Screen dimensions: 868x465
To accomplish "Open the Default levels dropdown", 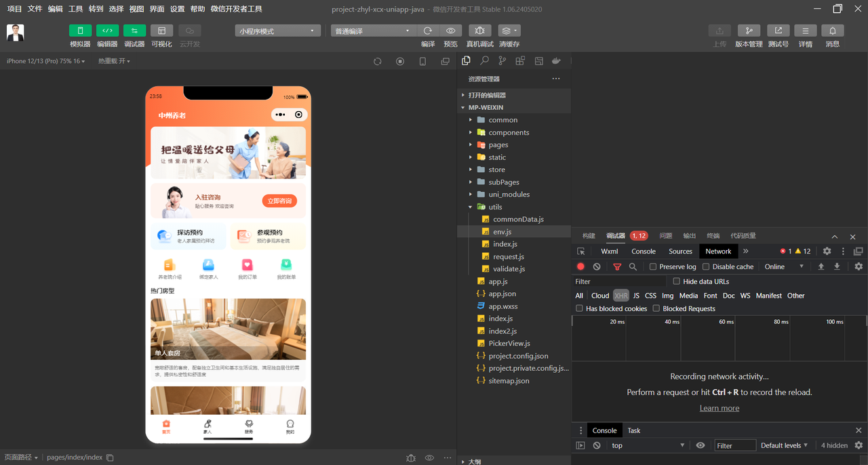I will click(785, 445).
